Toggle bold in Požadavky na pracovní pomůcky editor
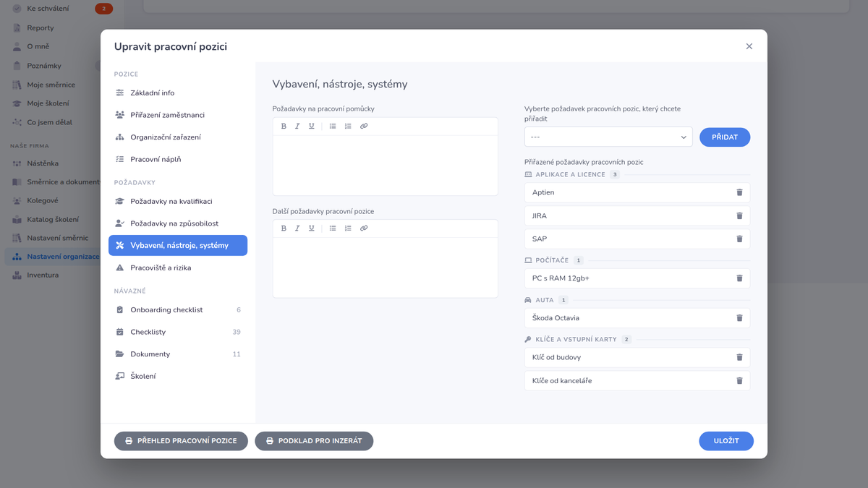The image size is (868, 488). point(284,127)
